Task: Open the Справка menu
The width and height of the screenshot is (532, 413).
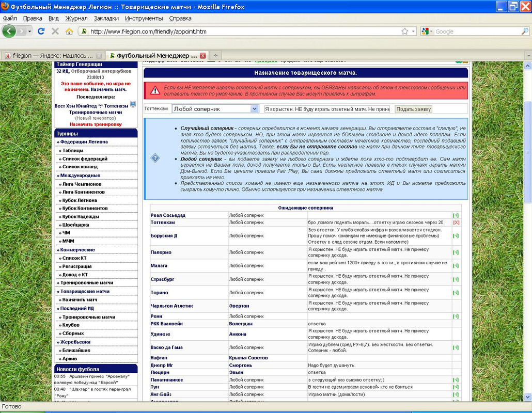Action: (x=180, y=18)
